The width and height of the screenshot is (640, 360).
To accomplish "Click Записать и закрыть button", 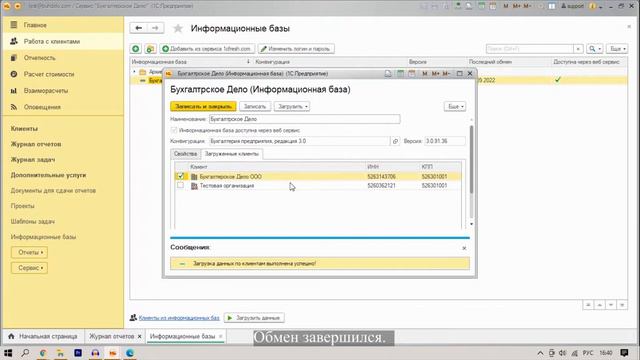I will pos(203,107).
